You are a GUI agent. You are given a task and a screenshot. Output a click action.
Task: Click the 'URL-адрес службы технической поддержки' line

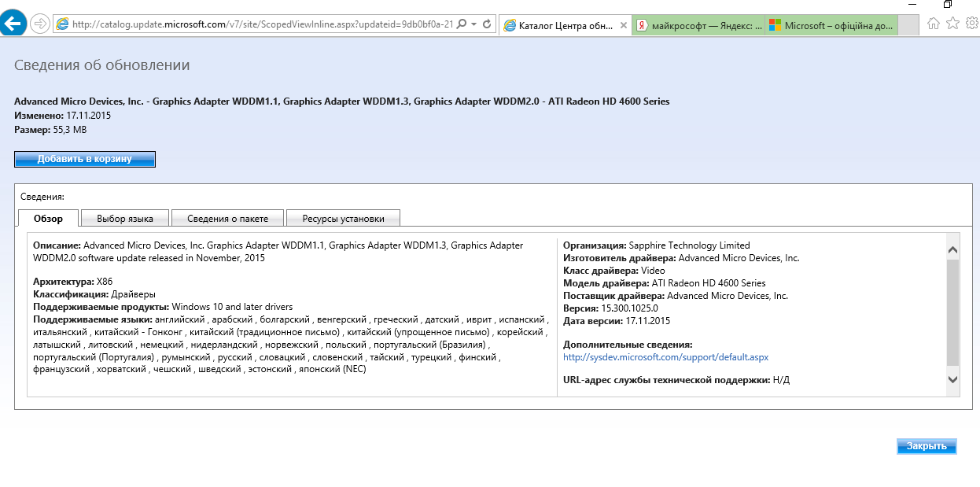pyautogui.click(x=676, y=380)
